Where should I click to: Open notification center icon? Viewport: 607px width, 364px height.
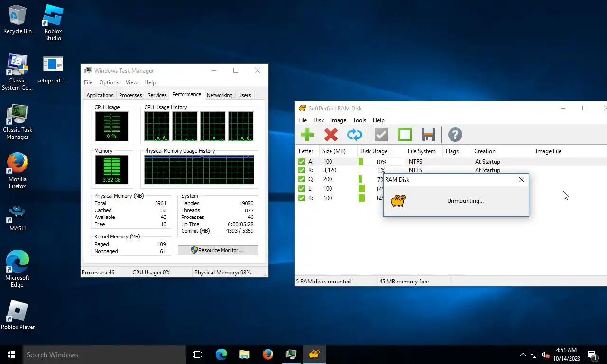[592, 355]
